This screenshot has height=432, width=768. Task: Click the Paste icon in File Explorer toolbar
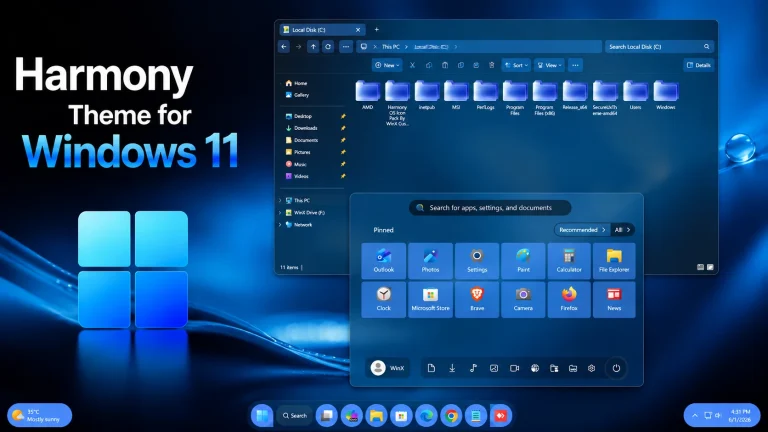(x=445, y=65)
